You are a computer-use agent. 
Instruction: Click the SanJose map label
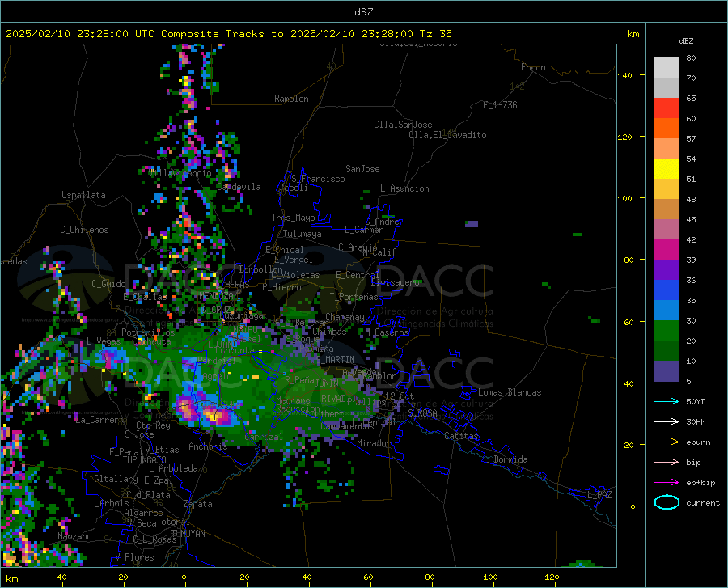(x=362, y=169)
